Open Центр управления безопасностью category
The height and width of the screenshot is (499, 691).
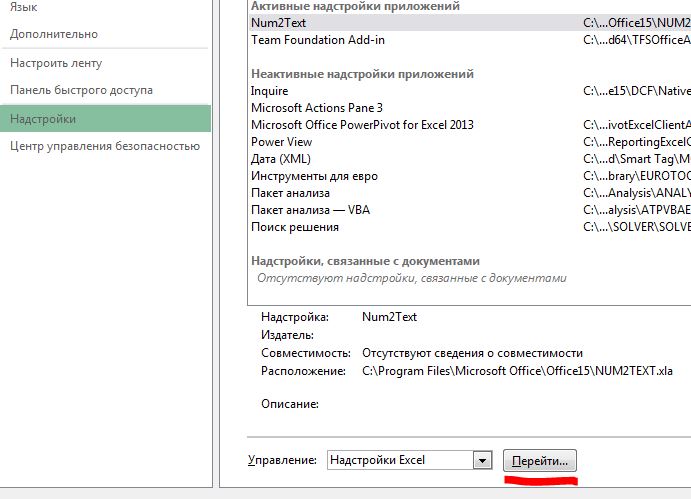point(105,146)
